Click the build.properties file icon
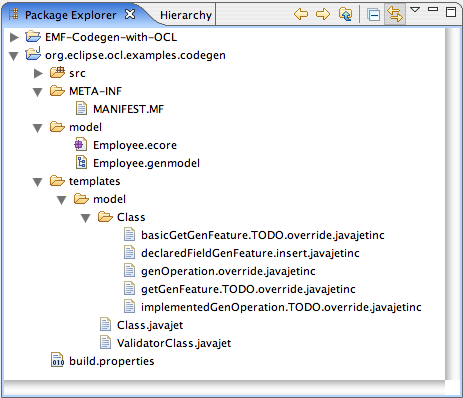 coord(57,360)
